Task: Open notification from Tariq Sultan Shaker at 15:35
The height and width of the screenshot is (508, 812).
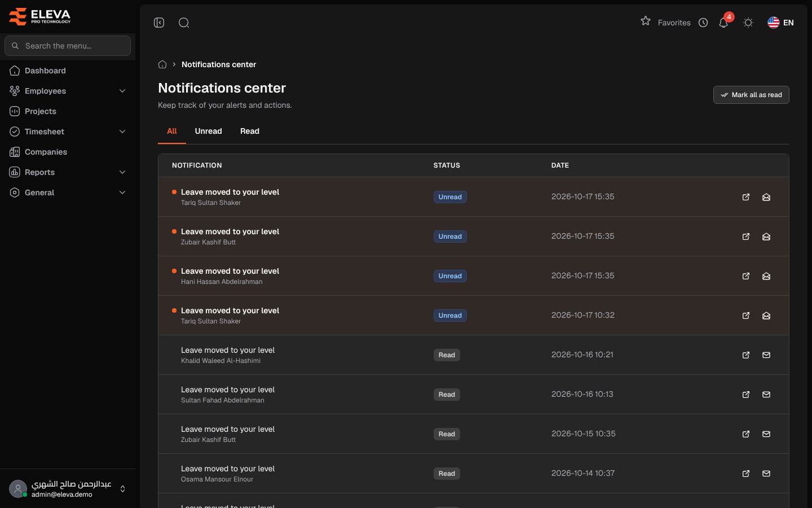Action: [x=746, y=197]
